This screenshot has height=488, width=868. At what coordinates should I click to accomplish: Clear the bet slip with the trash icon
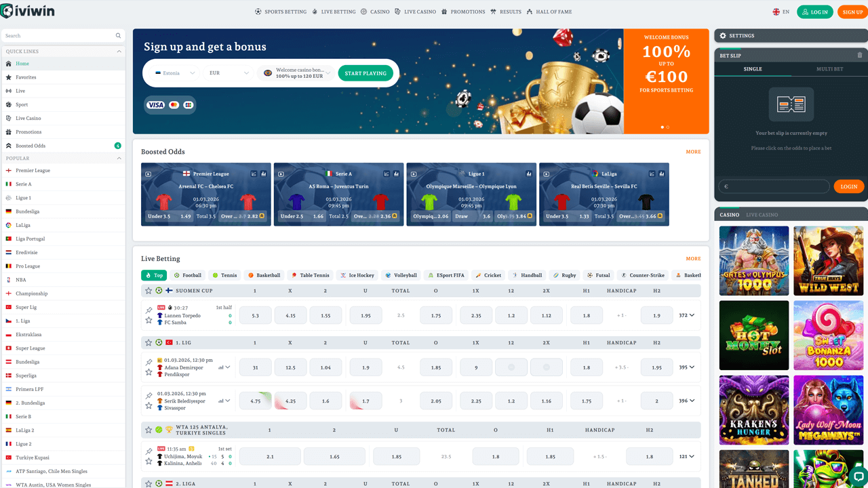860,56
